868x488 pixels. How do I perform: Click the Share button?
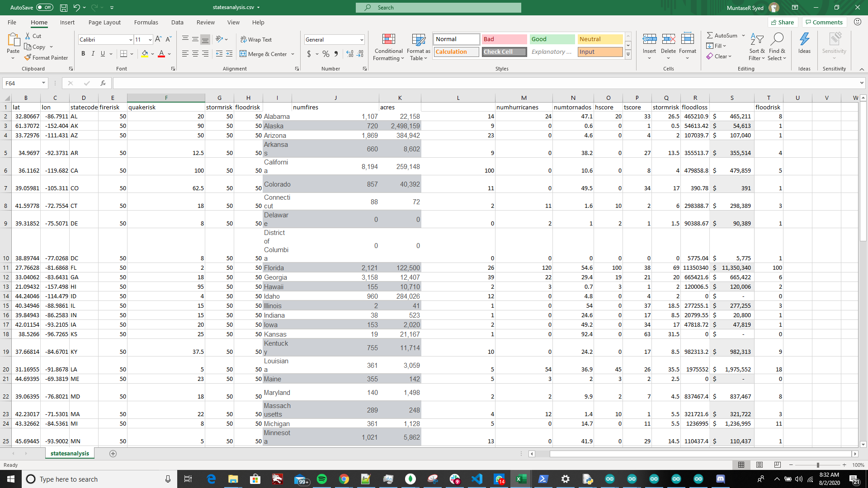782,22
